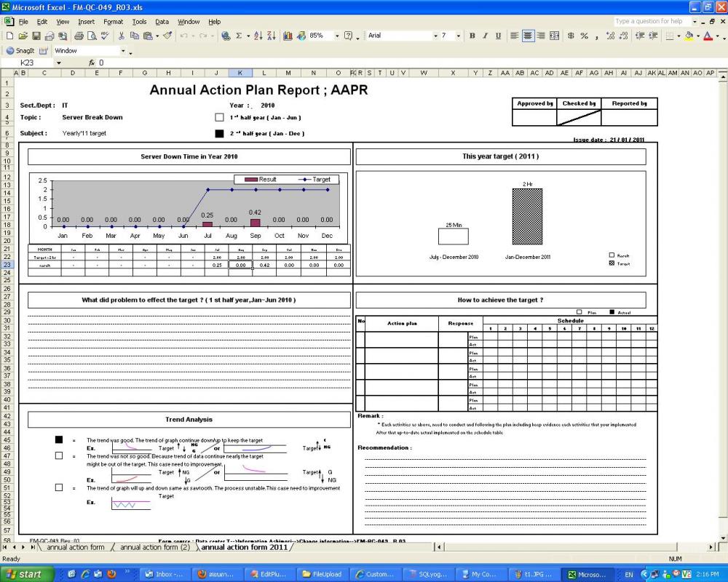The width and height of the screenshot is (728, 582).
Task: Toggle center alignment button
Action: click(x=528, y=36)
